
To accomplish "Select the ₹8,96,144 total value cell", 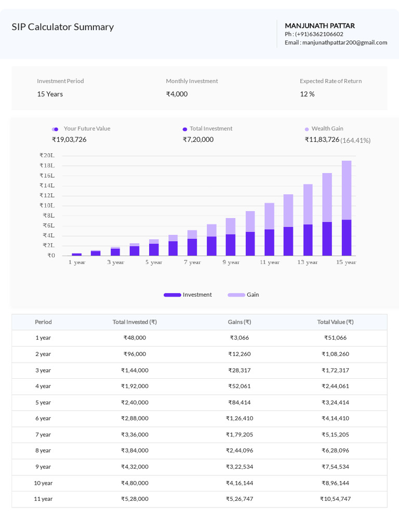I will click(x=335, y=483).
